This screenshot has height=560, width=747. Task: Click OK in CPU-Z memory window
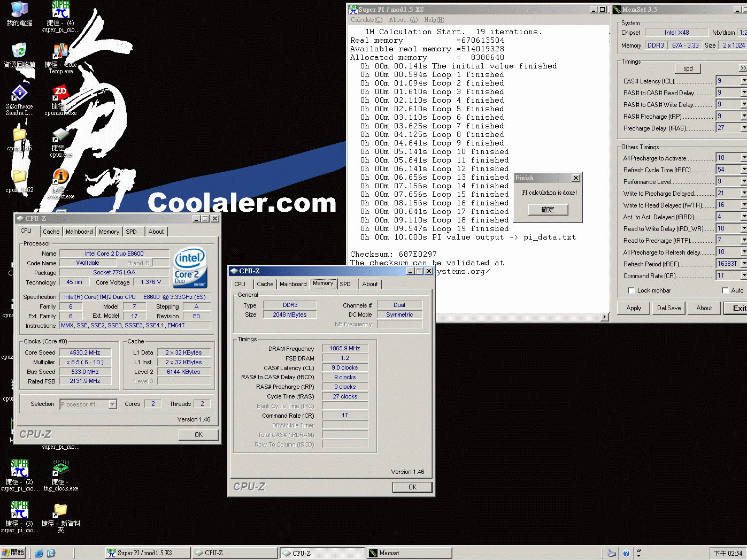point(412,487)
